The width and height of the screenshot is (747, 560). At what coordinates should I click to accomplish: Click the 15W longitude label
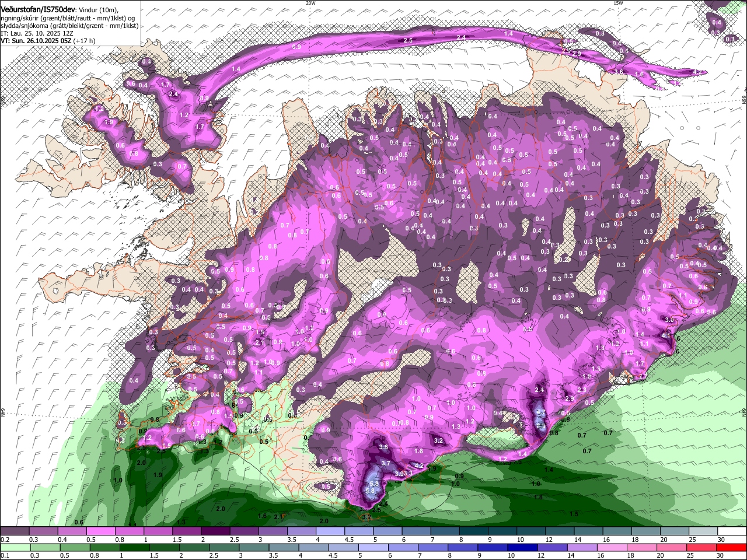618,3
